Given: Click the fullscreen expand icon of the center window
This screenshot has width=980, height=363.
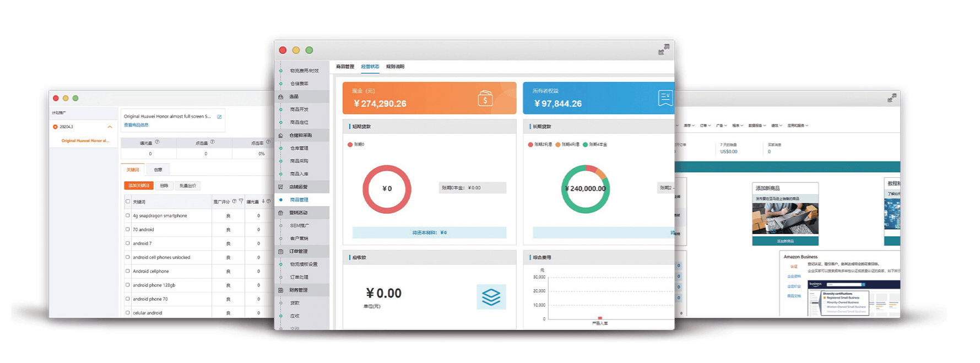Looking at the screenshot, I should point(664,50).
